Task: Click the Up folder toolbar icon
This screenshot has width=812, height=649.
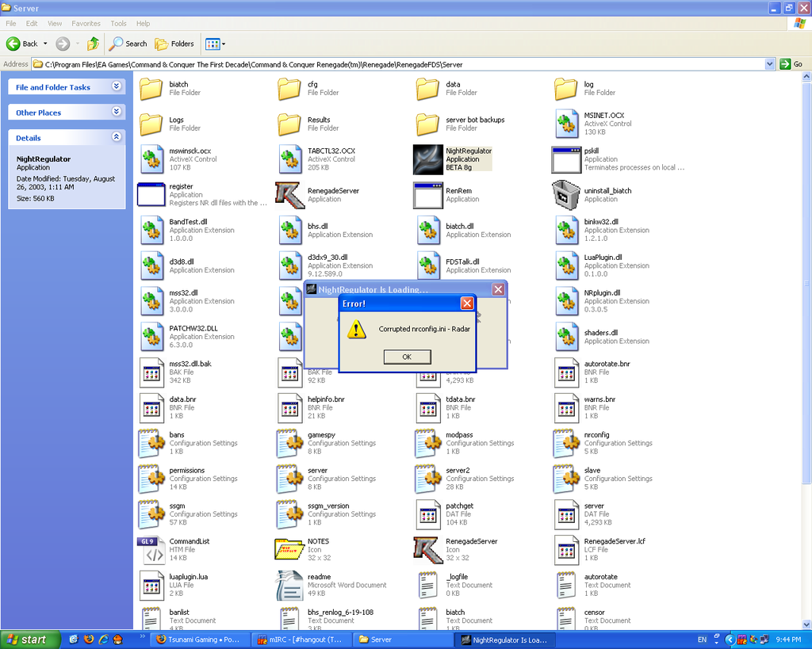Action: pyautogui.click(x=94, y=44)
